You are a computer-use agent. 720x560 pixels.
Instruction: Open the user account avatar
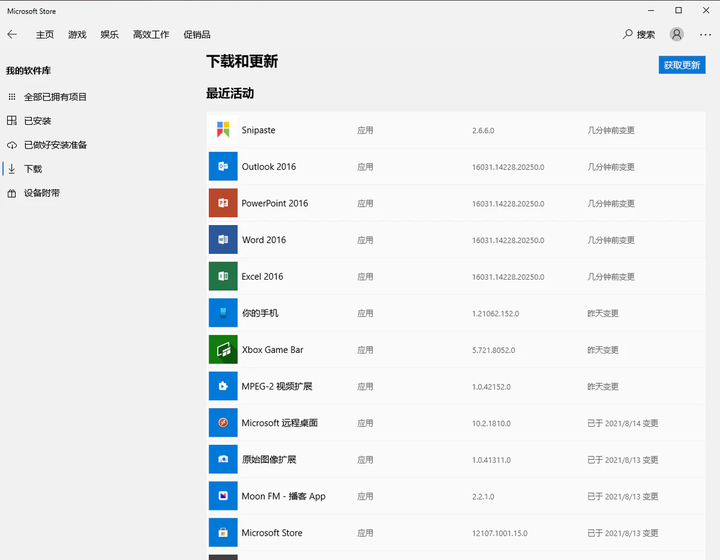click(x=676, y=34)
